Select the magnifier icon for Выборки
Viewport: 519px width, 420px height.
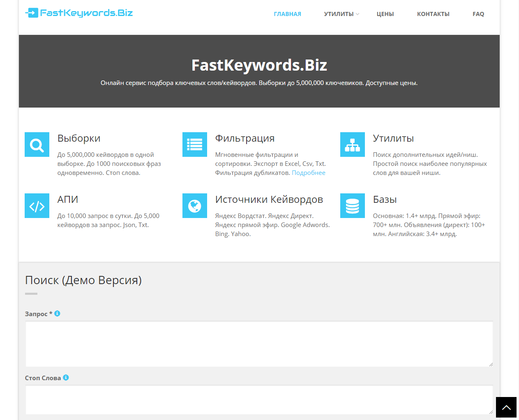pyautogui.click(x=37, y=144)
